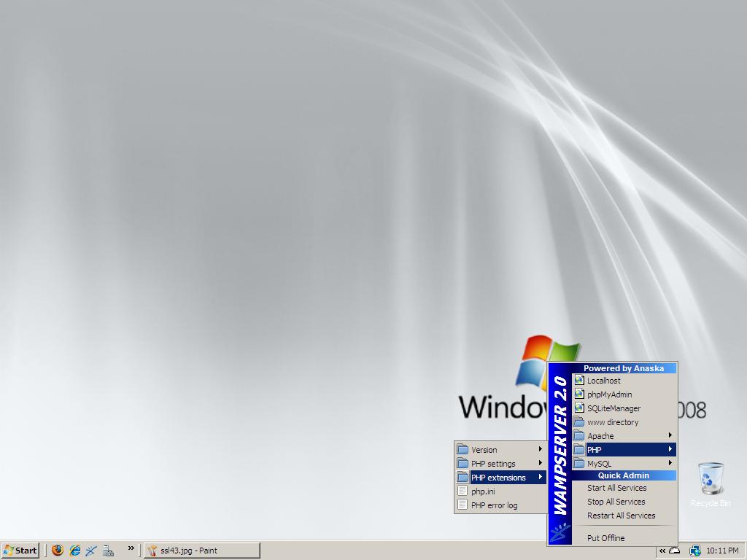Switch to the ssl43.jpg - Paint window

pos(201,551)
